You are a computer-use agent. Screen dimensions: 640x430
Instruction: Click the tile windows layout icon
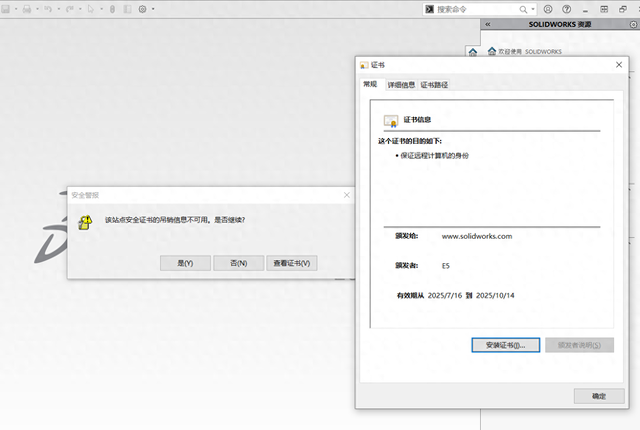604,9
